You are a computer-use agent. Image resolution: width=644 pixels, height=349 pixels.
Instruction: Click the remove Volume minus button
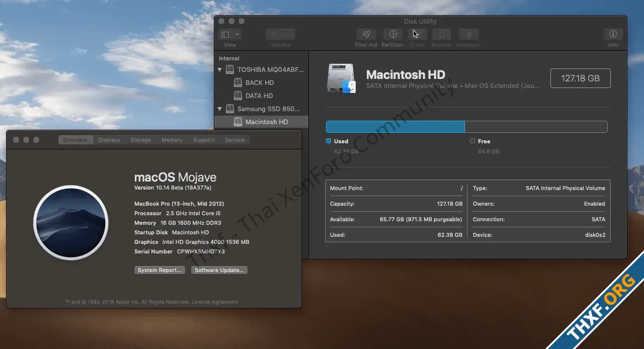[x=288, y=34]
